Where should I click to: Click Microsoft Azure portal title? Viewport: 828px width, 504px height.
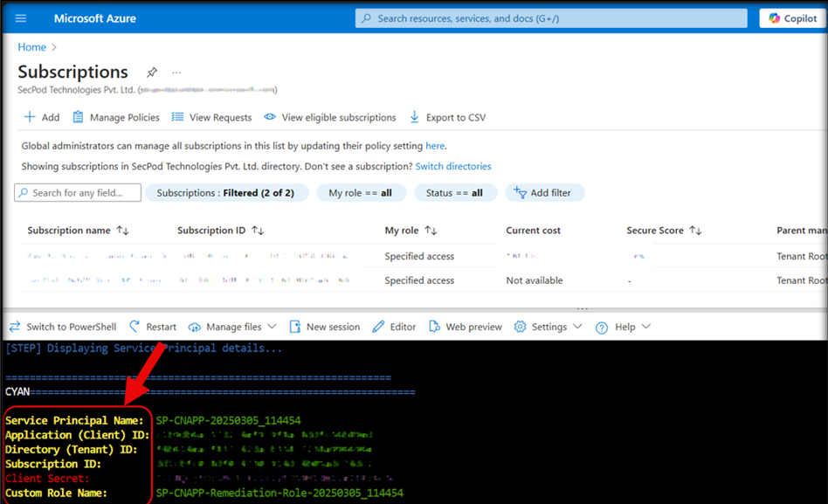[x=95, y=18]
